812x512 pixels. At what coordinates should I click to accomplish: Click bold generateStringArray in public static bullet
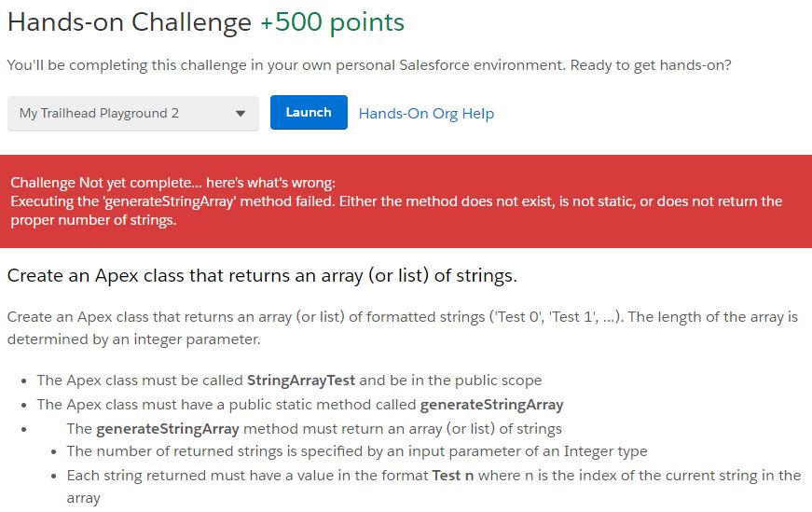[491, 405]
